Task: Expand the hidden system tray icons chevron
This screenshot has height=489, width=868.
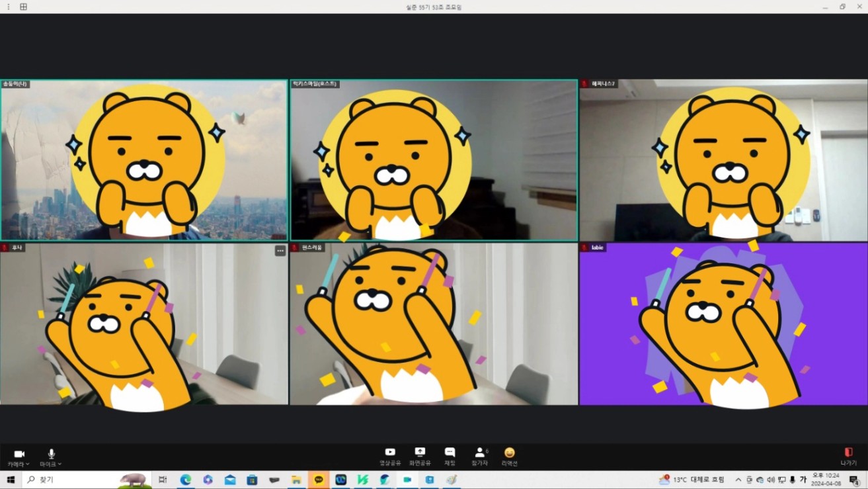Action: 738,480
